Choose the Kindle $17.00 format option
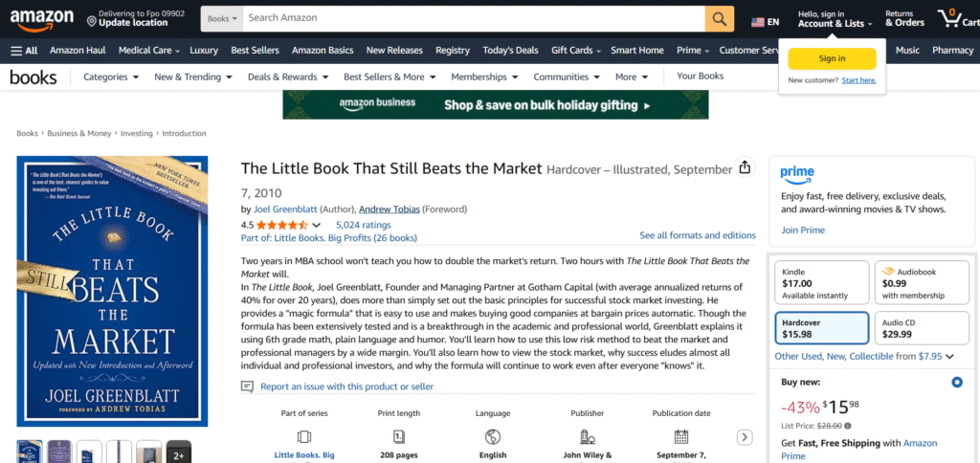The height and width of the screenshot is (463, 980). tap(819, 283)
